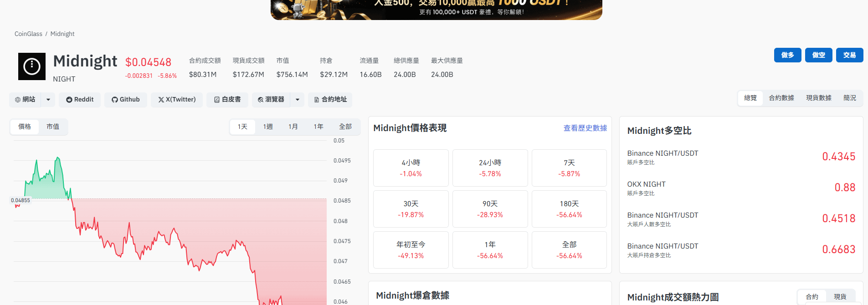Set chart range to 1月
The image size is (868, 305).
(293, 127)
